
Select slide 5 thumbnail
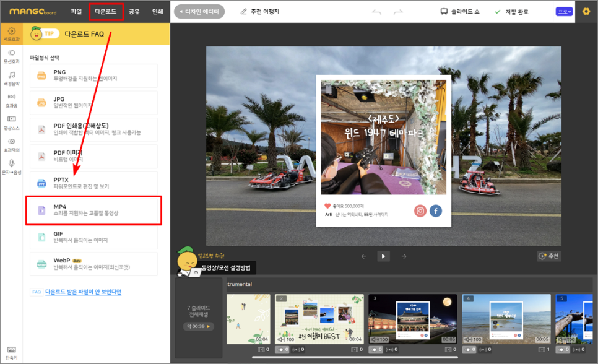pos(574,319)
